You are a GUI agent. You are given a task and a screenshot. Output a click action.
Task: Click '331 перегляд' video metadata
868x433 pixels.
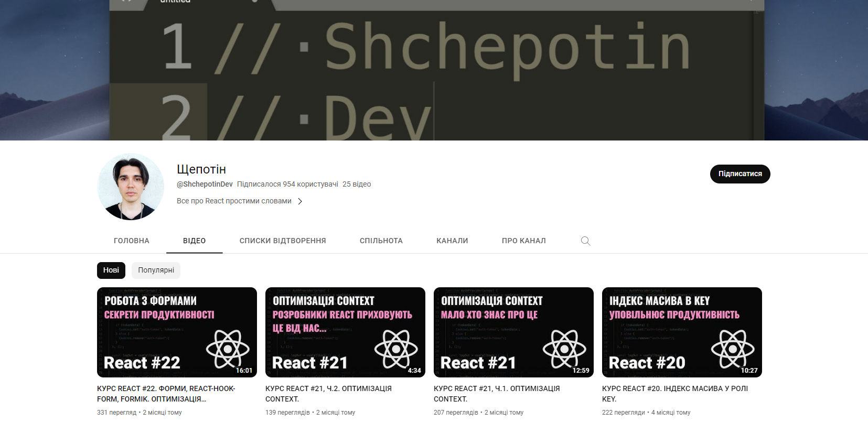(x=116, y=413)
